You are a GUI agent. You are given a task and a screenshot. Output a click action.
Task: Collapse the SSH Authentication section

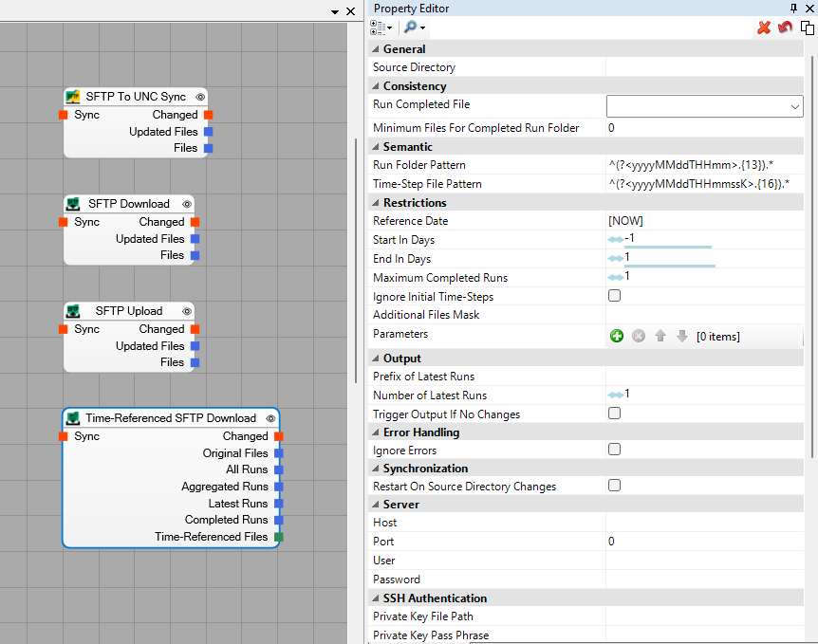[x=376, y=598]
